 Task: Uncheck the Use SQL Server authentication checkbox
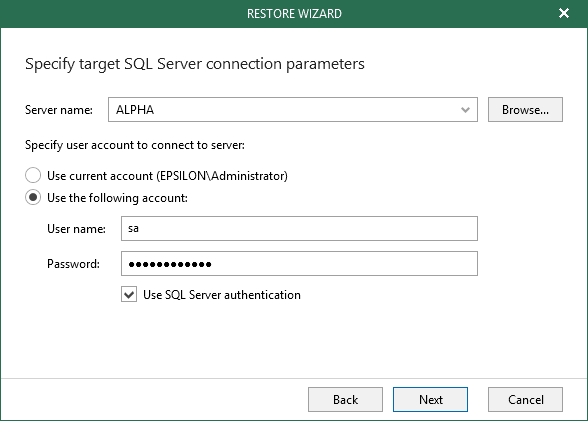pos(129,295)
